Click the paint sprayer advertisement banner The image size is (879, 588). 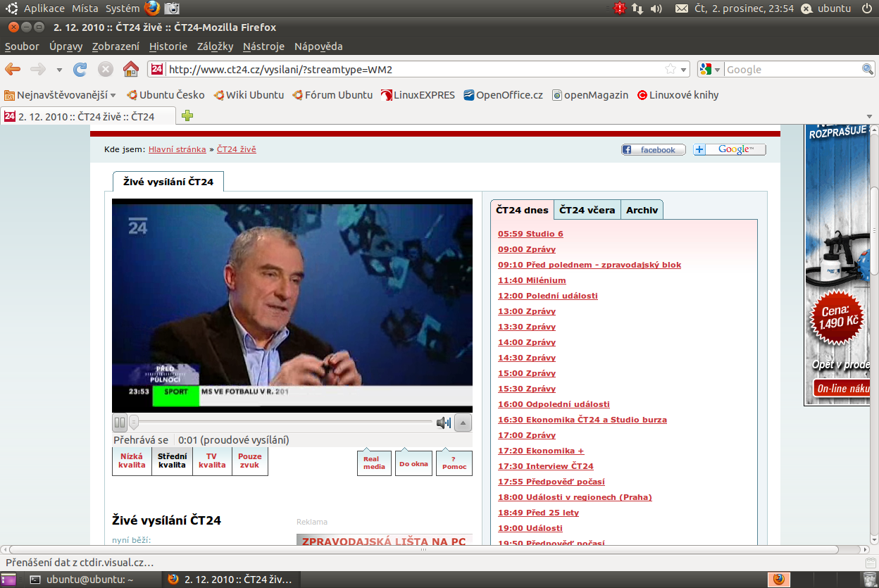point(837,265)
